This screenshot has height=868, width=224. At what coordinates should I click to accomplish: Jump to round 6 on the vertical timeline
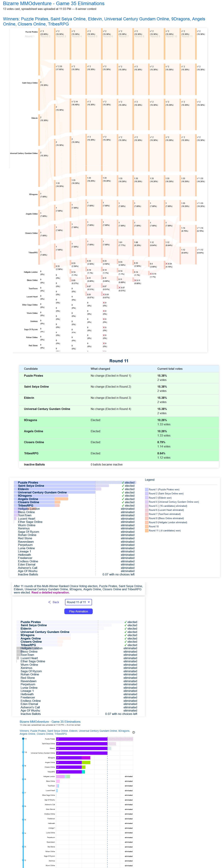pyautogui.click(x=23, y=806)
